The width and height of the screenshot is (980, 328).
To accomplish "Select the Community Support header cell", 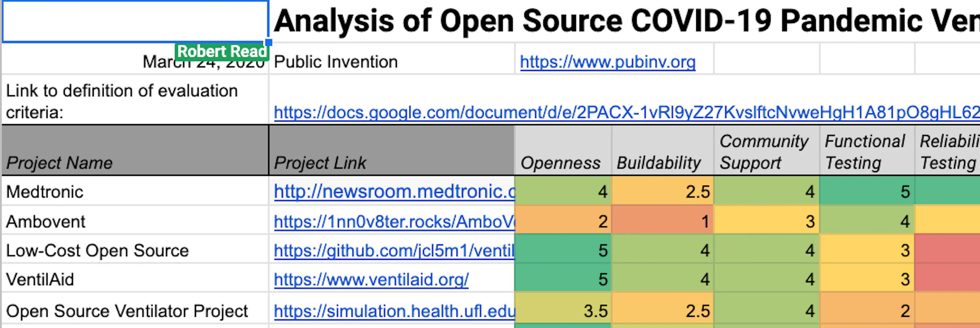I will [x=767, y=150].
